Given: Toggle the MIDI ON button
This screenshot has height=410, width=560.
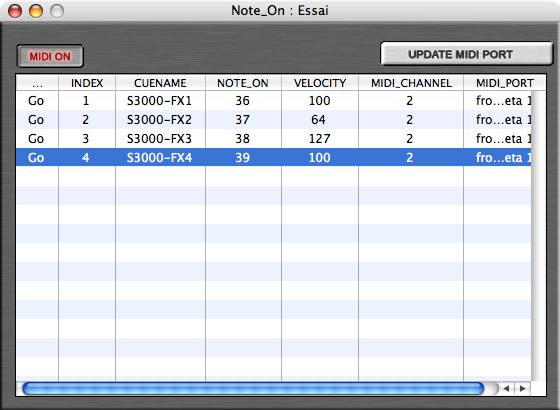Looking at the screenshot, I should tap(50, 56).
